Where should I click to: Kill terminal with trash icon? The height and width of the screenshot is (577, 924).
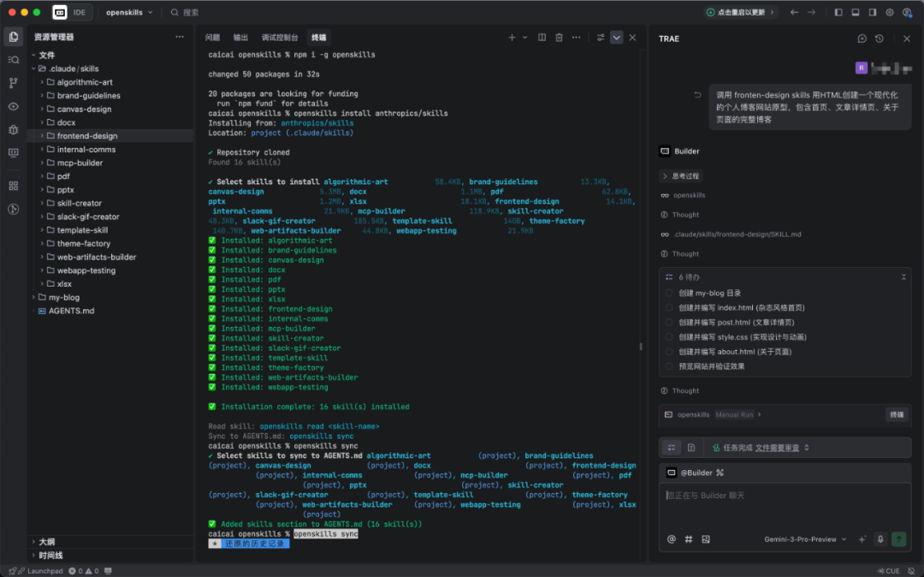click(x=559, y=37)
